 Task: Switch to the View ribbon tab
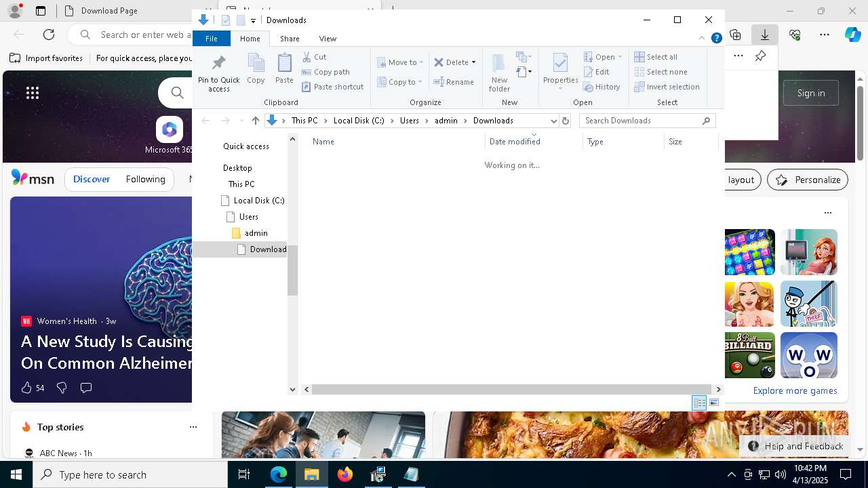pos(328,39)
